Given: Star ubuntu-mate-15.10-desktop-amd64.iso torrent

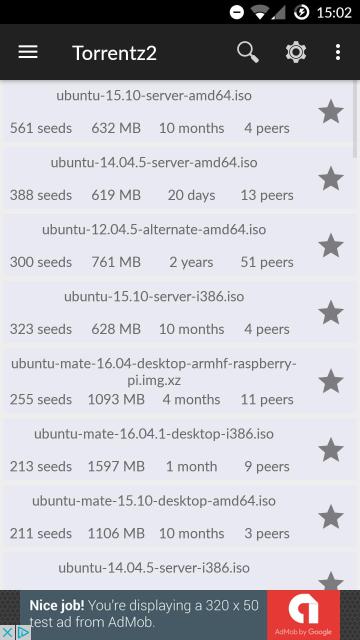Looking at the screenshot, I should pyautogui.click(x=331, y=517).
